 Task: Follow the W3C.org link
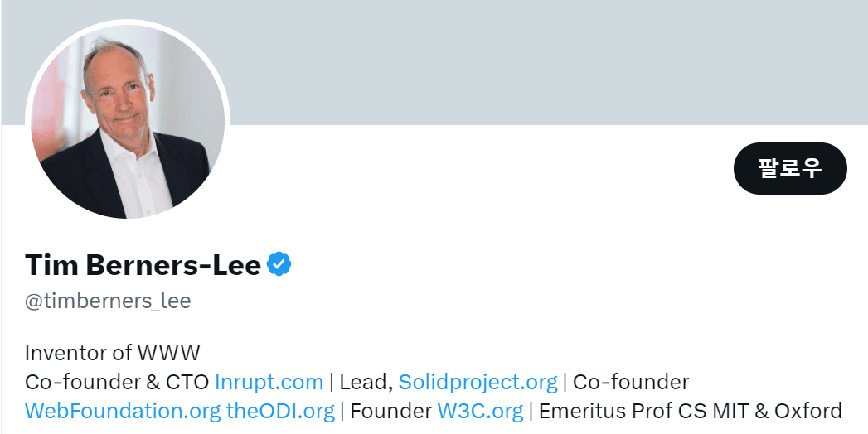click(x=480, y=411)
